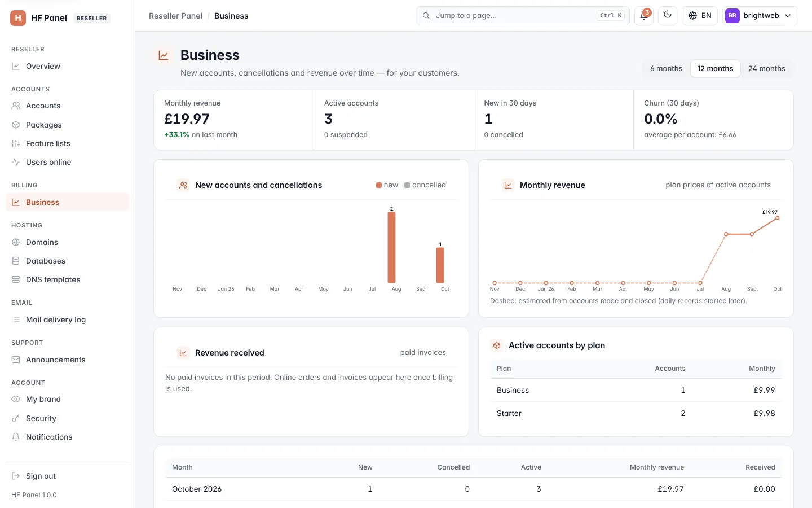Open the EN language selector
812x508 pixels.
(700, 16)
